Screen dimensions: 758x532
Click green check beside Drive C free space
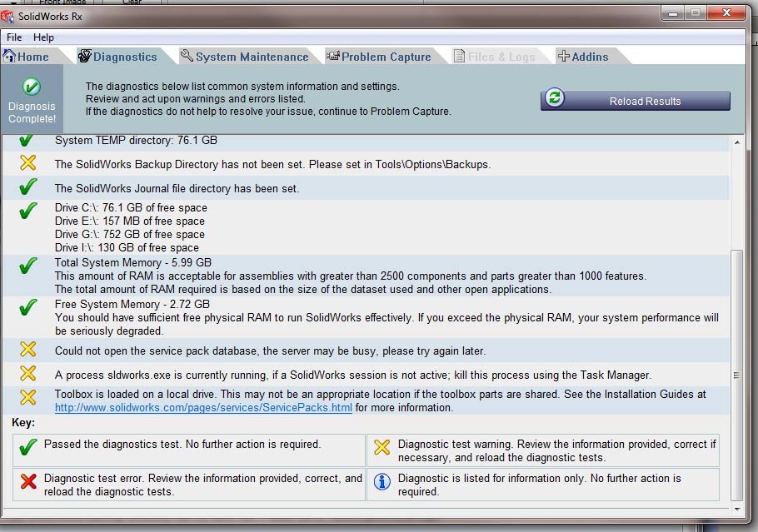point(28,210)
